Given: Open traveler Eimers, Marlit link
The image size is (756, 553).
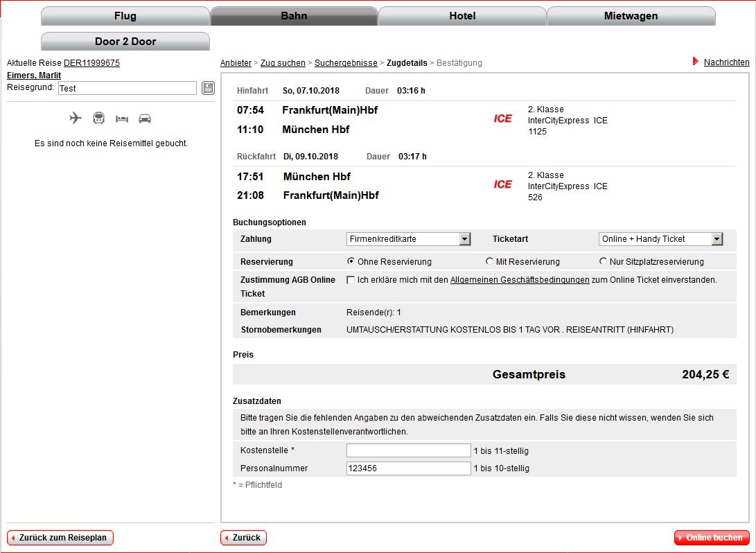Looking at the screenshot, I should [x=34, y=76].
